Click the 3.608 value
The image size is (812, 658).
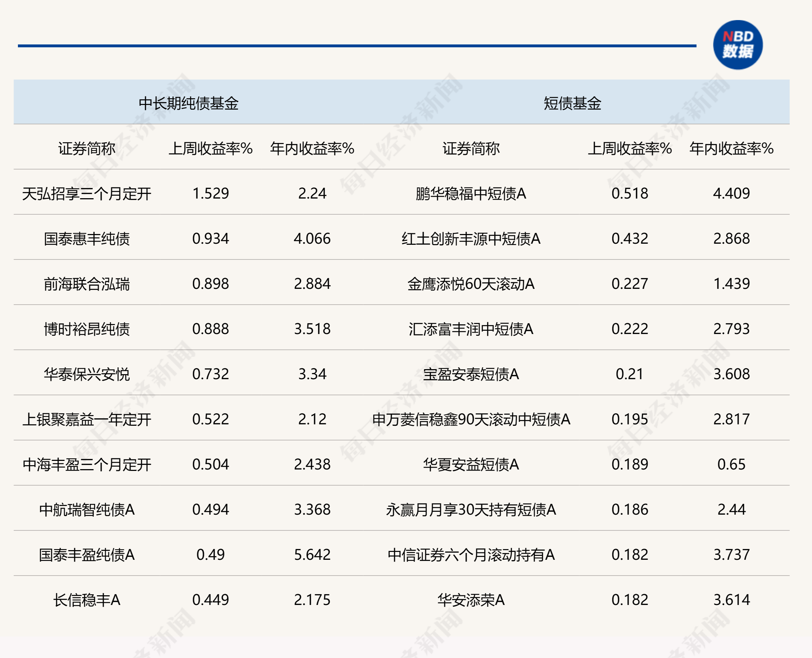pos(731,374)
